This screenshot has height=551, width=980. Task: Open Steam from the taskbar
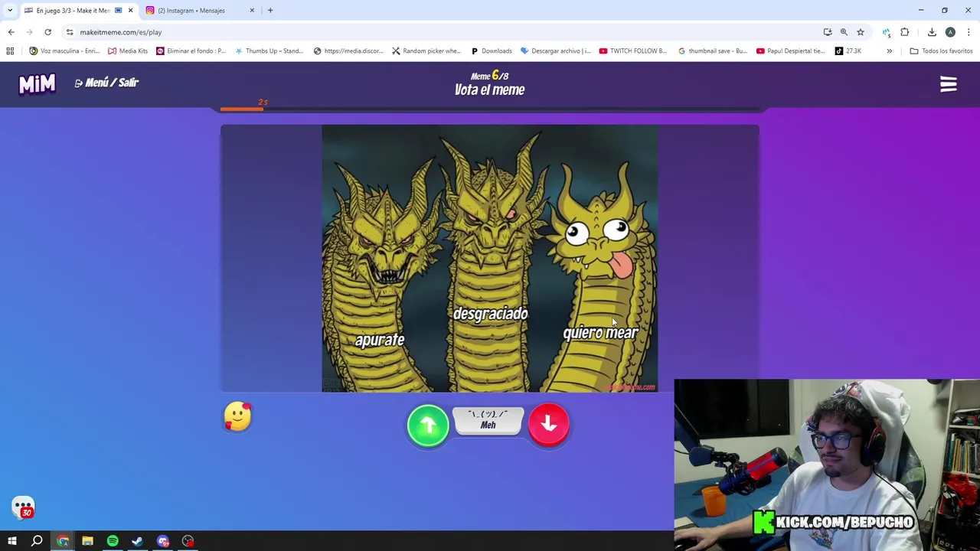137,541
